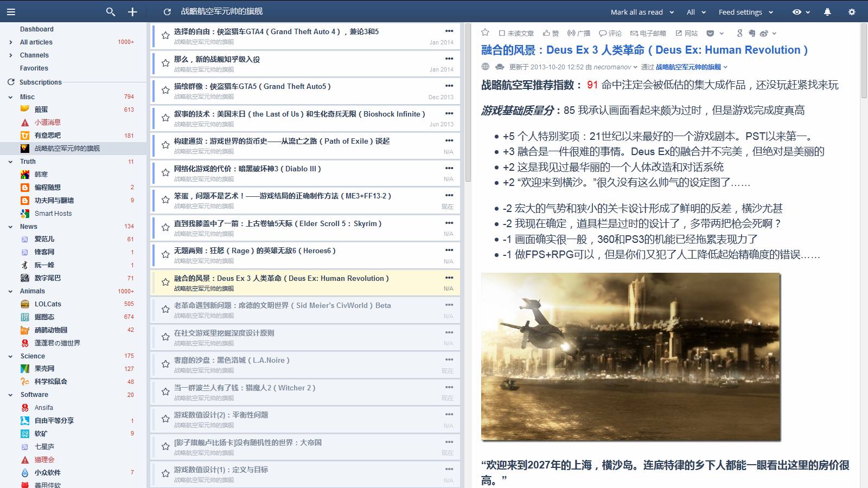Screen dimensions: 868x488
Task: Open the settings gear in the top bar
Action: click(x=852, y=11)
